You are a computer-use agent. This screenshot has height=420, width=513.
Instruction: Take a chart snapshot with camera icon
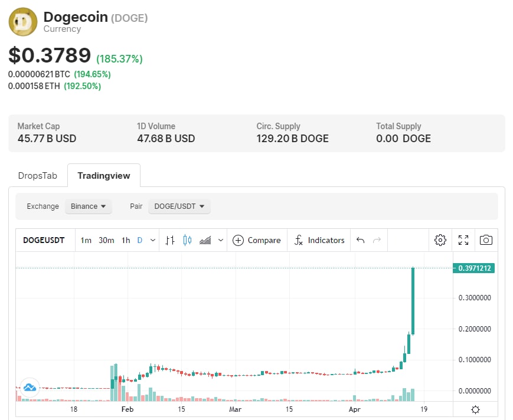coord(486,240)
